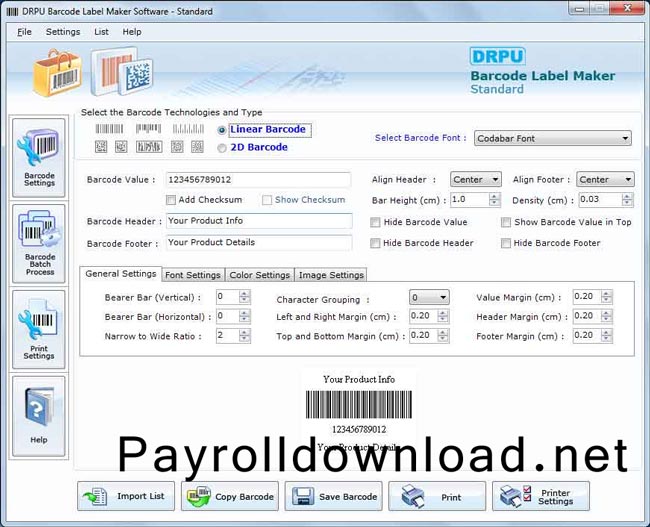The image size is (650, 527).
Task: Toggle Show Checksum checkbox
Action: 267,200
